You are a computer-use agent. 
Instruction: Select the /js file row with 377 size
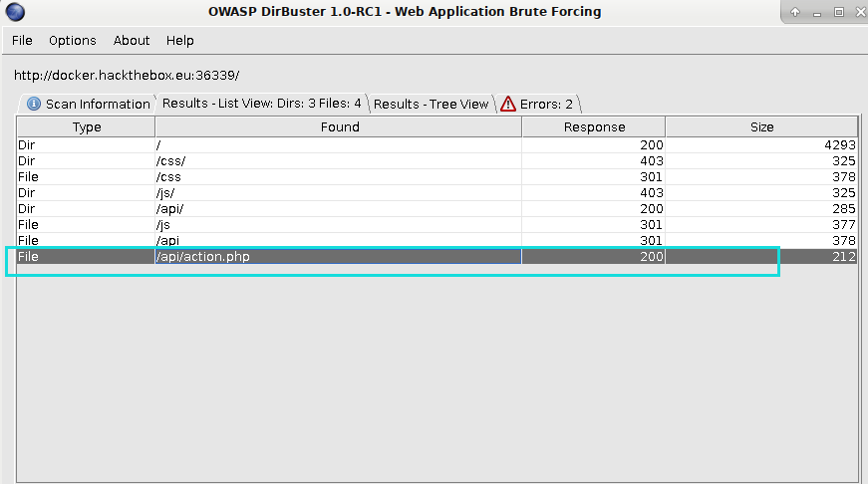(x=437, y=225)
